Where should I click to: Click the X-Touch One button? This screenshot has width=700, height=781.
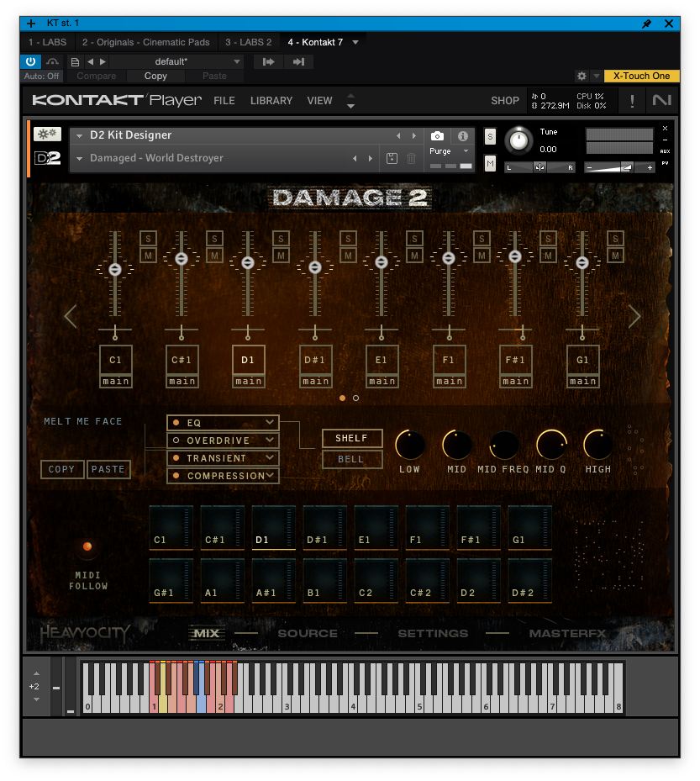click(641, 76)
